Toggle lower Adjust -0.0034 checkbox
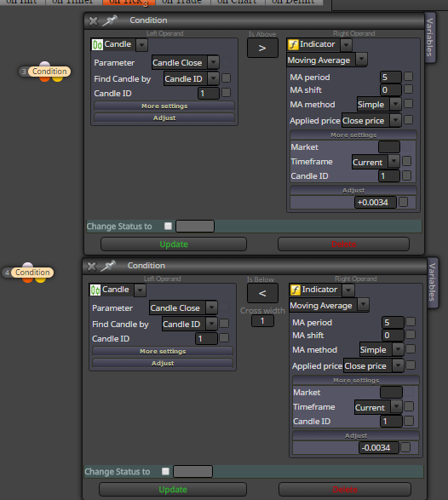The image size is (448, 500). pos(405,447)
